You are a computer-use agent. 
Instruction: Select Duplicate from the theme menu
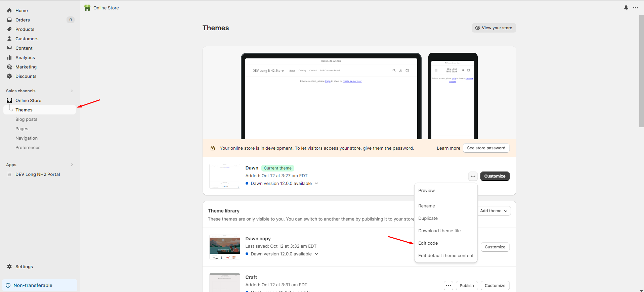tap(446, 218)
